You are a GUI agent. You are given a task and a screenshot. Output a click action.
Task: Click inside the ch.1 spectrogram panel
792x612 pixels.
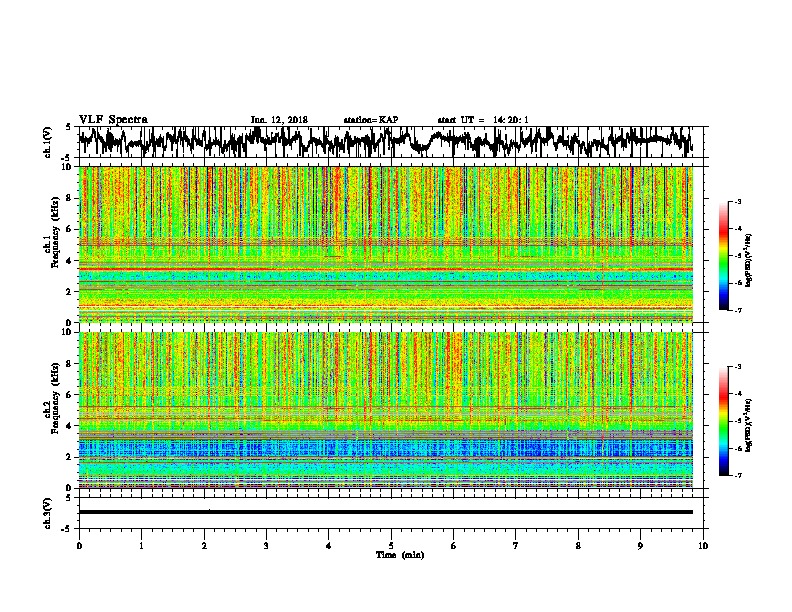pos(385,244)
